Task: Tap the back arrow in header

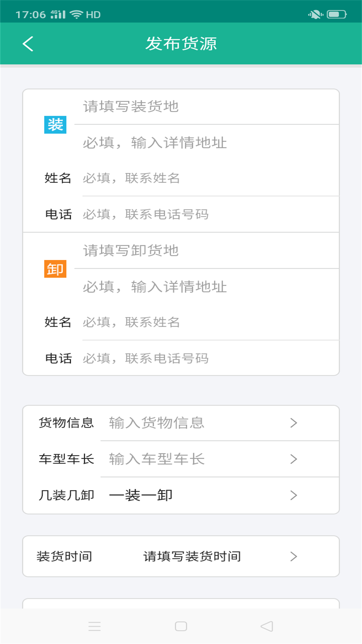Action: [28, 44]
